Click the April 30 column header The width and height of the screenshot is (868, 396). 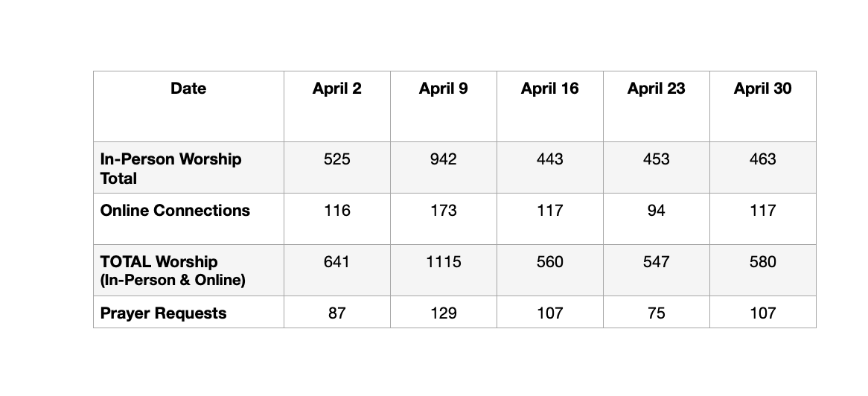[763, 106]
